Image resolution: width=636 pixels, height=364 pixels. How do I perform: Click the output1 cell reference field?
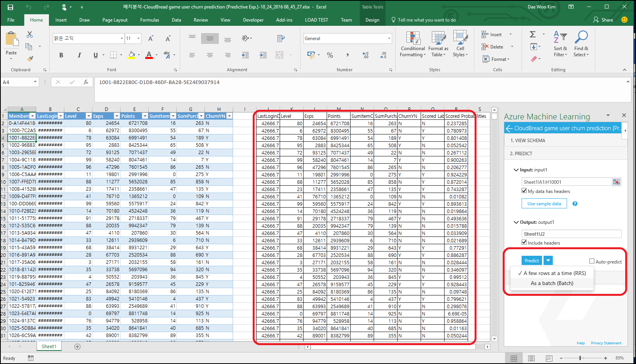click(x=571, y=234)
